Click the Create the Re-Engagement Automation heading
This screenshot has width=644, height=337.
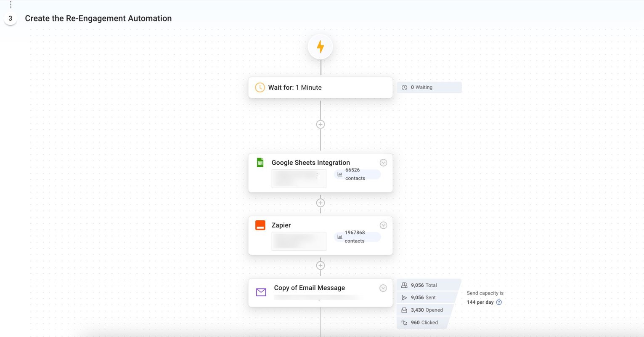coord(98,19)
